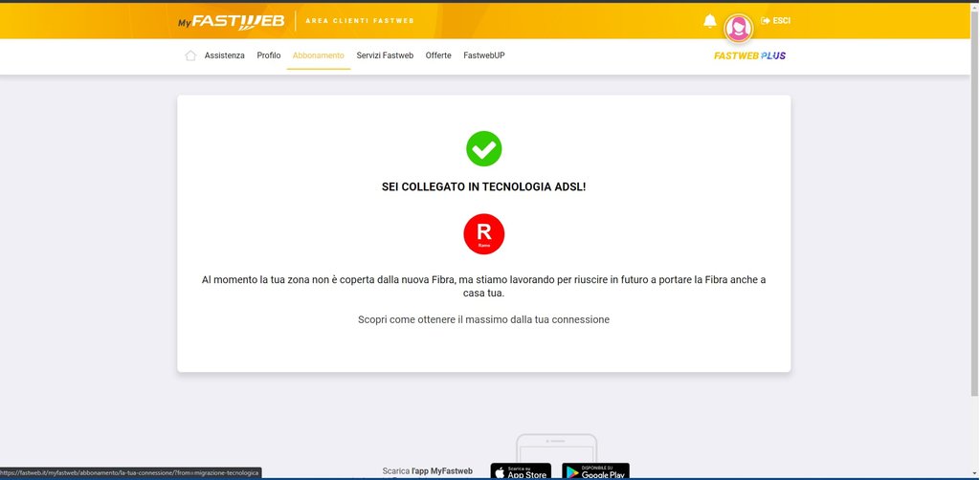Open the Offerte menu
Screen dimensions: 980x480
click(x=438, y=55)
